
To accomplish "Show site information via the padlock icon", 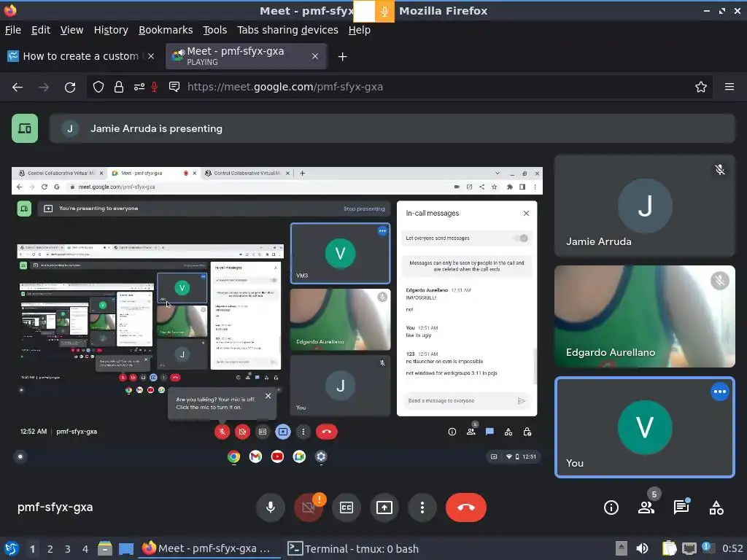I will (x=119, y=87).
